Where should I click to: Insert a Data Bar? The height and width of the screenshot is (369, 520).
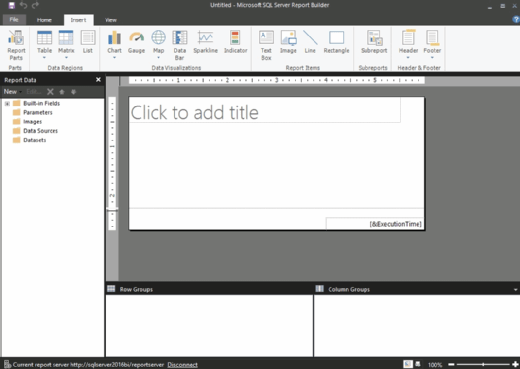180,45
